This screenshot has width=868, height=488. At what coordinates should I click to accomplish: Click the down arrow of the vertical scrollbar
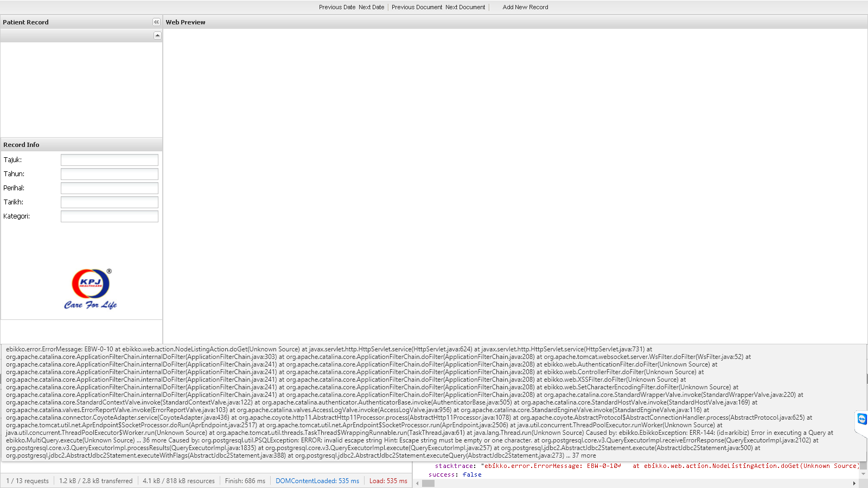(x=864, y=474)
